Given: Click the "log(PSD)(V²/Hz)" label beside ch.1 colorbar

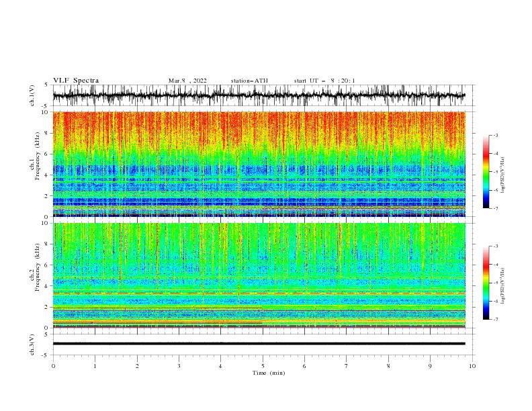Looking at the screenshot, I should point(503,175).
